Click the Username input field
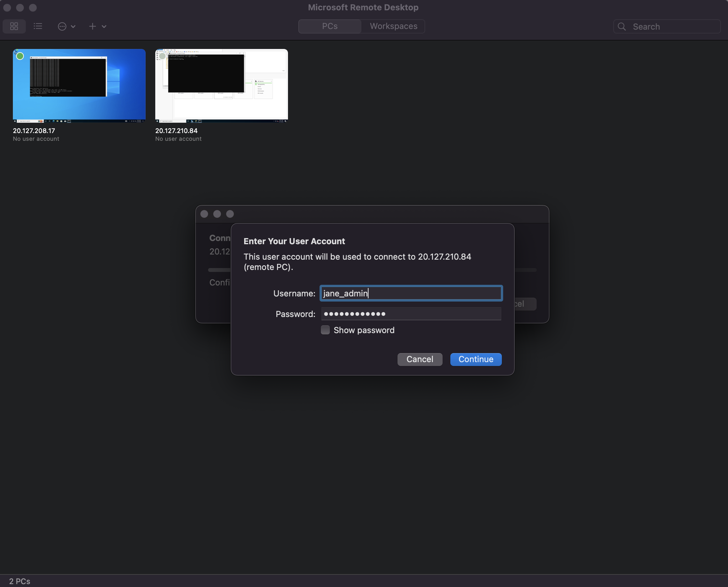The width and height of the screenshot is (728, 587). pos(411,293)
